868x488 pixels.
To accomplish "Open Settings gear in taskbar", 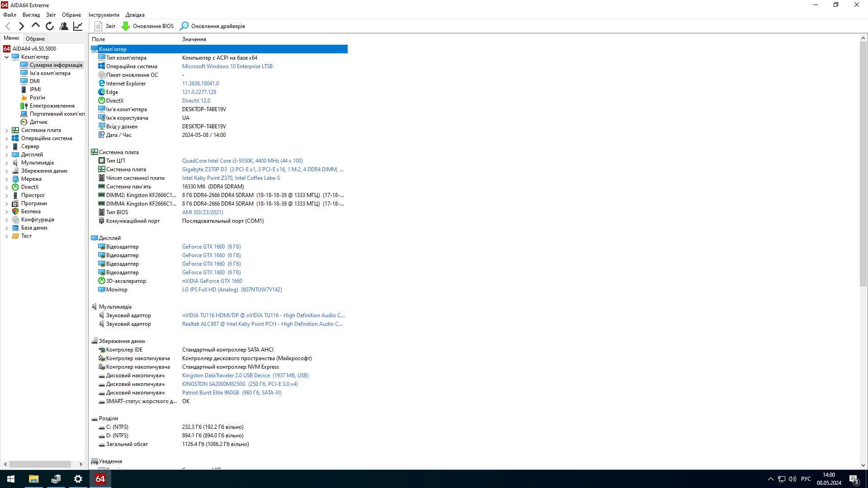I will click(78, 479).
